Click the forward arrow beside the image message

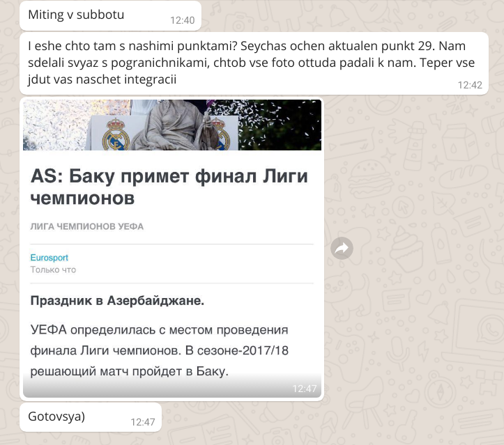(342, 248)
